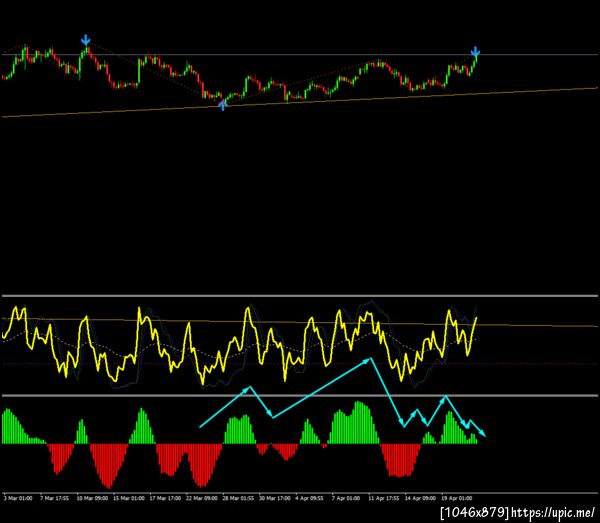The image size is (600, 523).
Task: Click the '4 Apr 09:55' time axis label
Action: coord(310,498)
